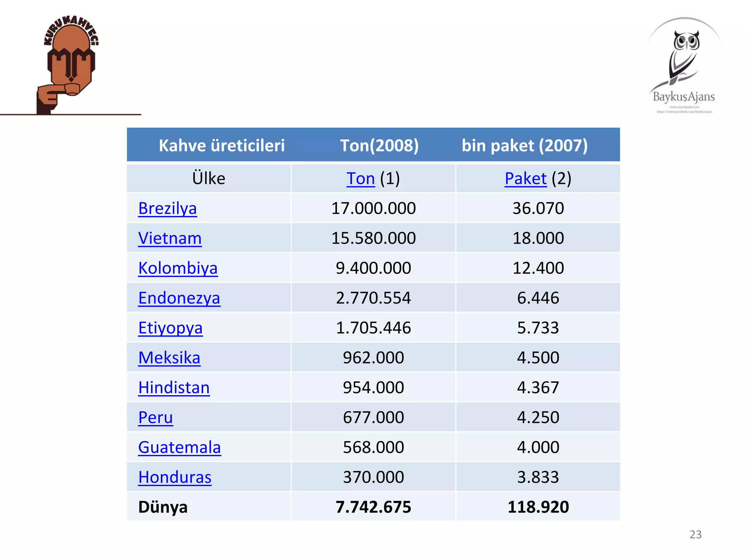Select the Meksika hyperlink

[169, 358]
